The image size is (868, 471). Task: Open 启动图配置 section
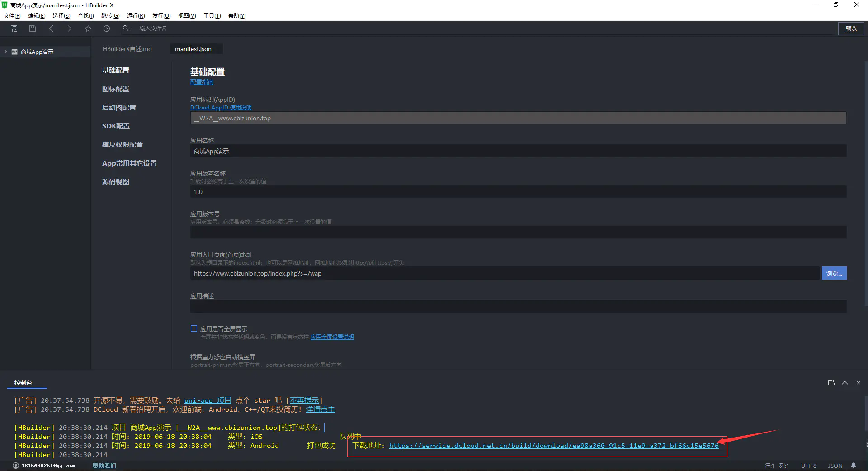119,107
